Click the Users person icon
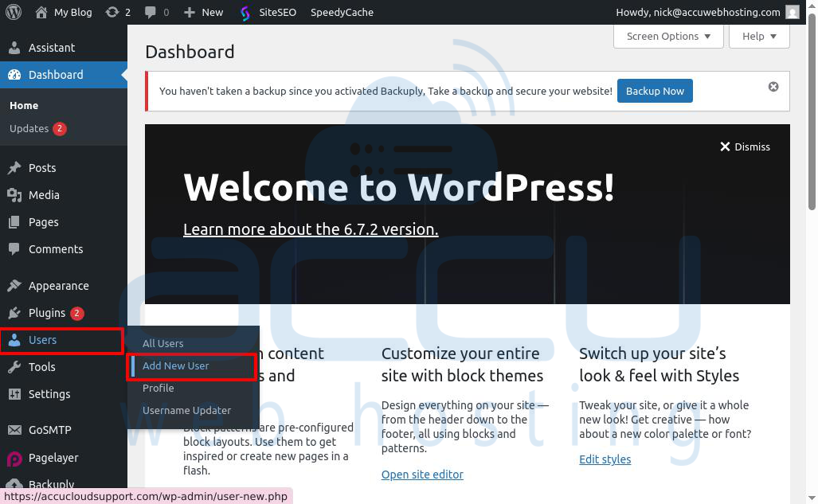818x504 pixels. point(14,340)
